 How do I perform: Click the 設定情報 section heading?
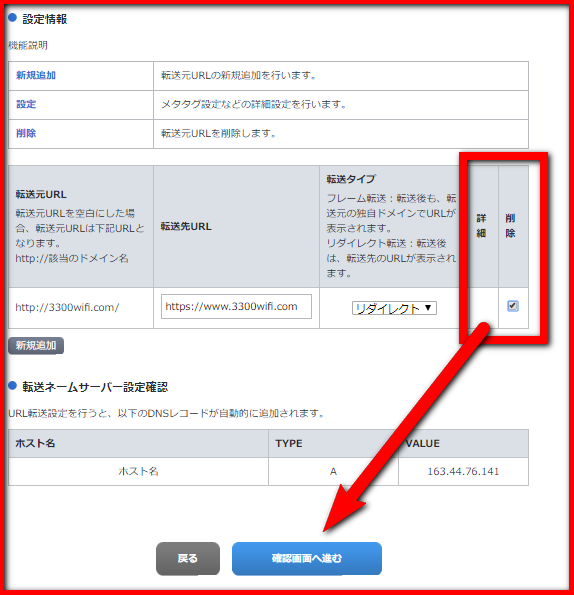point(45,19)
